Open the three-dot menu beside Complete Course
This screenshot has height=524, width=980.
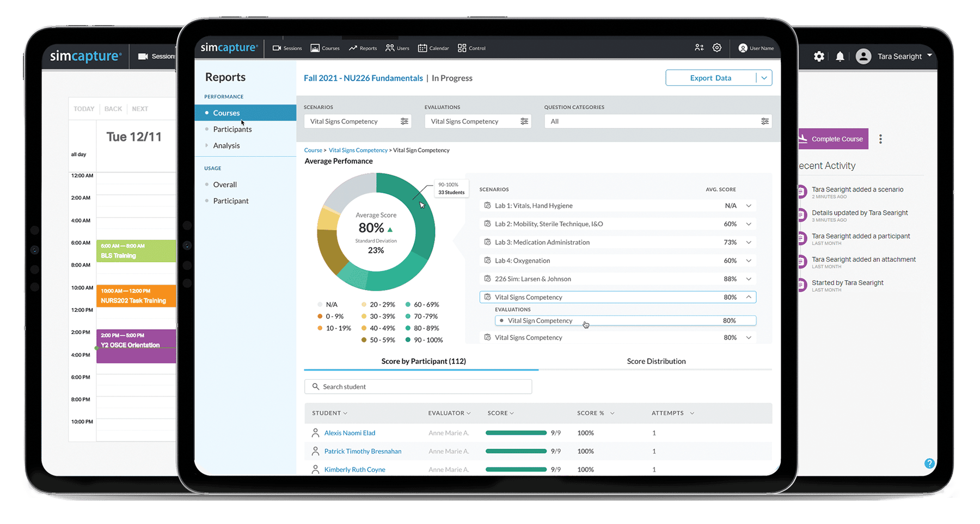(x=880, y=139)
